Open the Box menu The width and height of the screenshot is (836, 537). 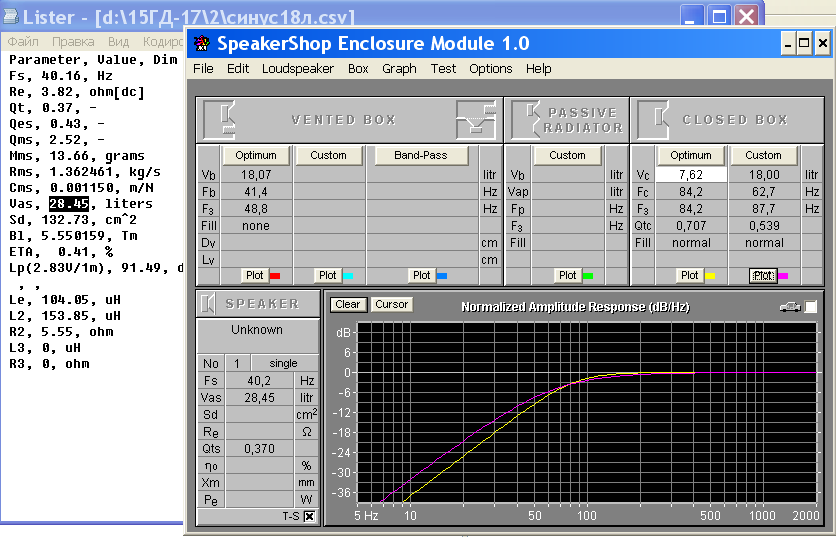pyautogui.click(x=358, y=69)
